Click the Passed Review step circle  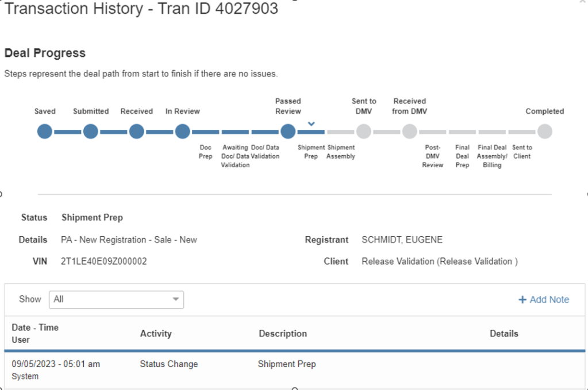288,132
